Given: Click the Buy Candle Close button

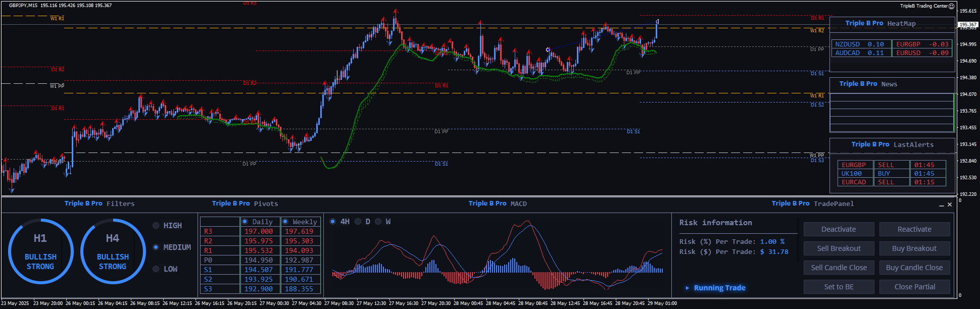Looking at the screenshot, I should [x=914, y=268].
